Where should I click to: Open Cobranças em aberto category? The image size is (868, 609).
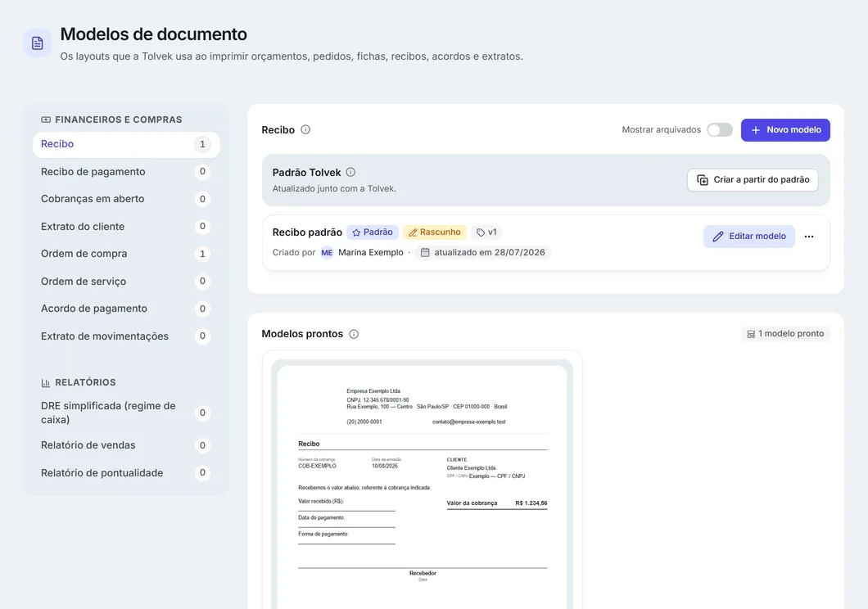tap(126, 199)
